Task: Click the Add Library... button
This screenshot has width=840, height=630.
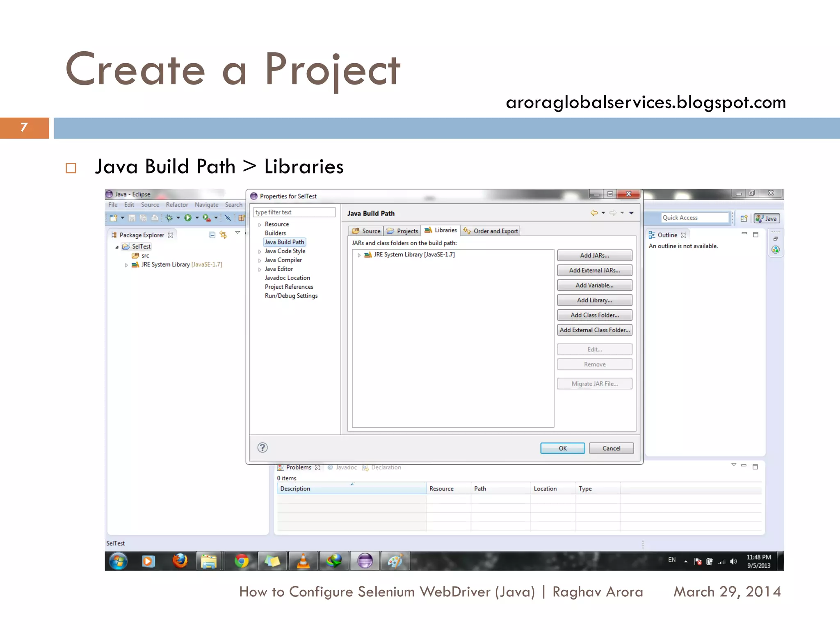Action: point(594,300)
